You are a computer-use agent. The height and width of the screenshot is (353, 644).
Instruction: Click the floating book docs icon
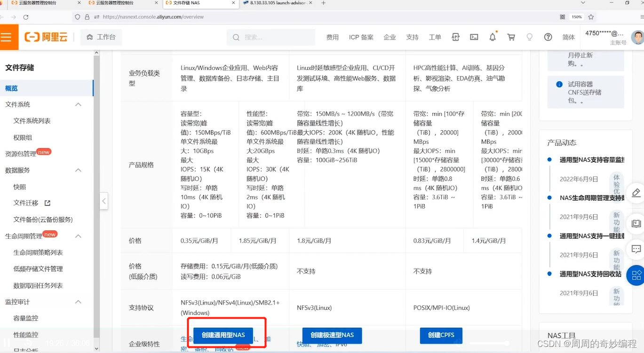click(636, 223)
